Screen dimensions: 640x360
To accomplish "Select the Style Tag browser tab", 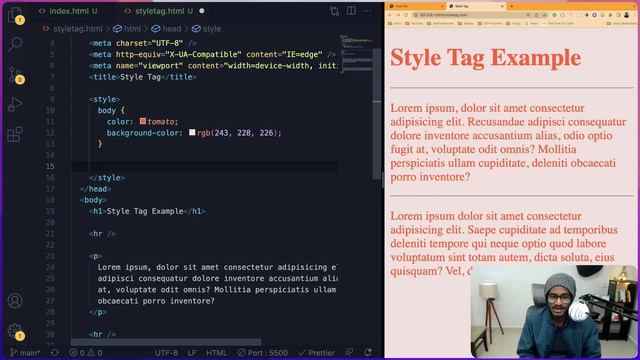I will click(x=476, y=6).
